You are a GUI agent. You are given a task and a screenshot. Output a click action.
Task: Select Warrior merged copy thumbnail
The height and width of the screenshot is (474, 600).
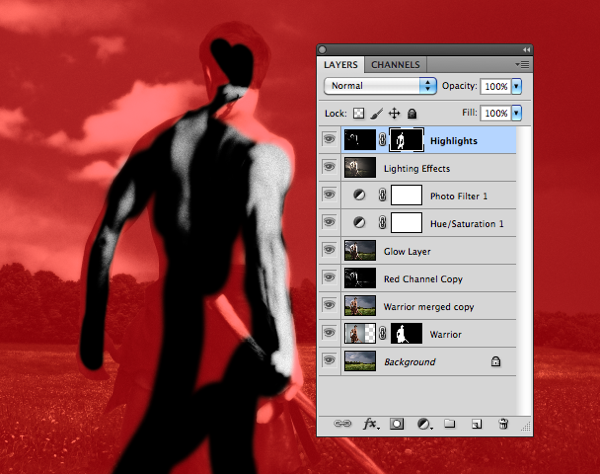pyautogui.click(x=360, y=306)
